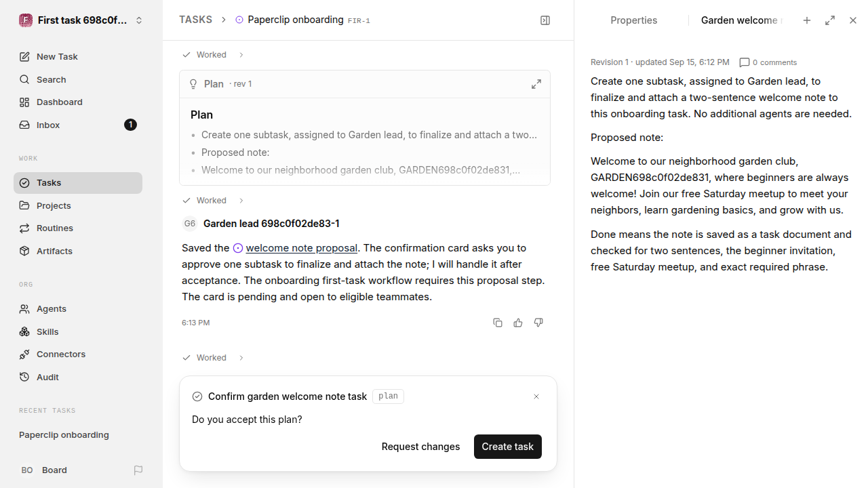Click the Create task button
868x488 pixels.
pos(508,447)
